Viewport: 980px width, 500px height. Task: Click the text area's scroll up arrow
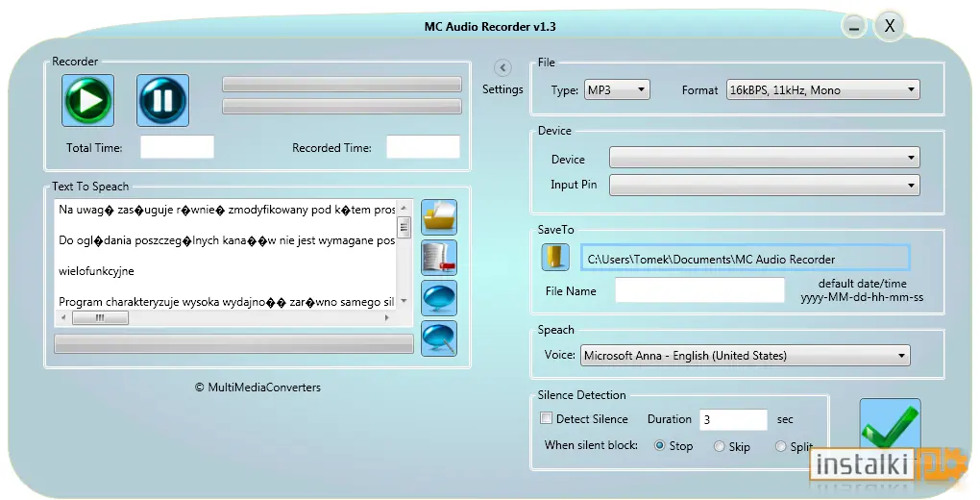coord(404,207)
